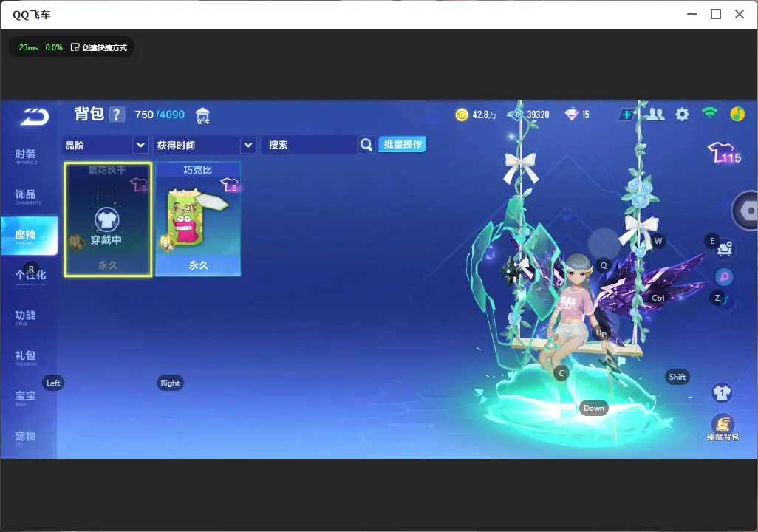This screenshot has width=758, height=532.
Task: Click the game logo icon at top-left
Action: coord(34,116)
